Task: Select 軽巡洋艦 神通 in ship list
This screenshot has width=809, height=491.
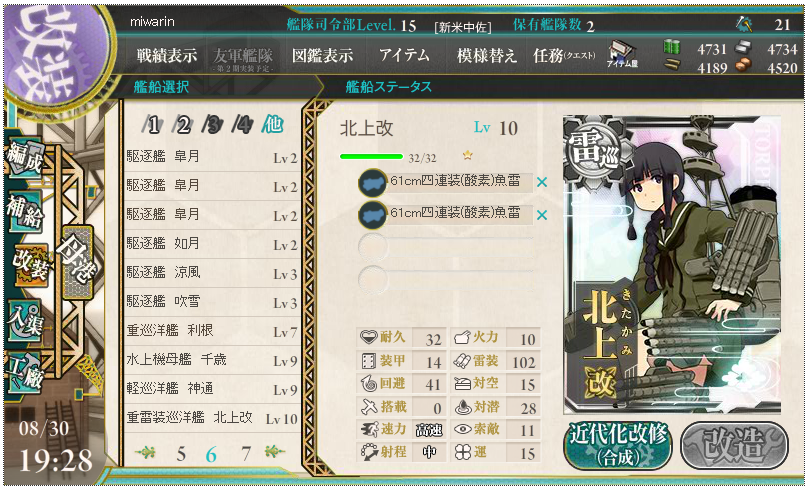Action: pos(212,389)
